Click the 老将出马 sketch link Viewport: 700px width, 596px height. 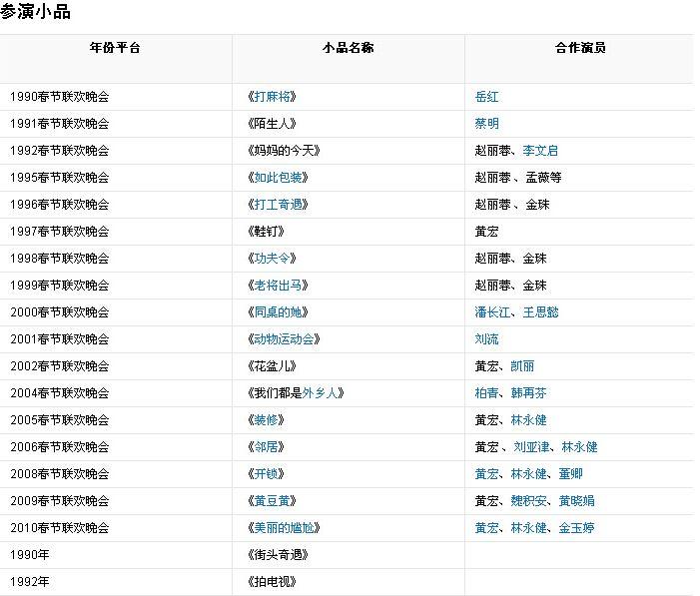(277, 286)
